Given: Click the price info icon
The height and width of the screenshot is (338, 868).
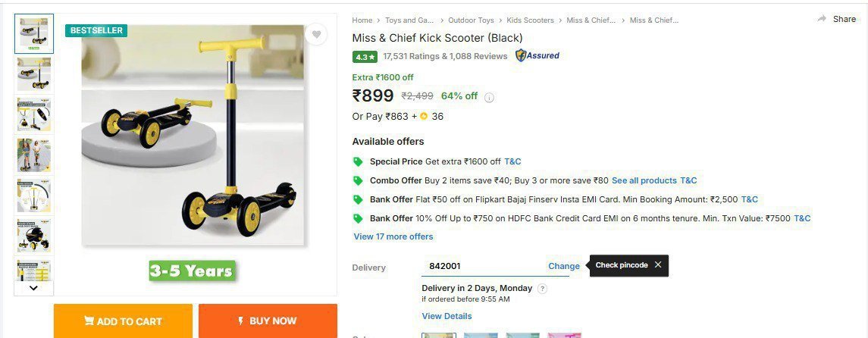Looking at the screenshot, I should tap(490, 97).
